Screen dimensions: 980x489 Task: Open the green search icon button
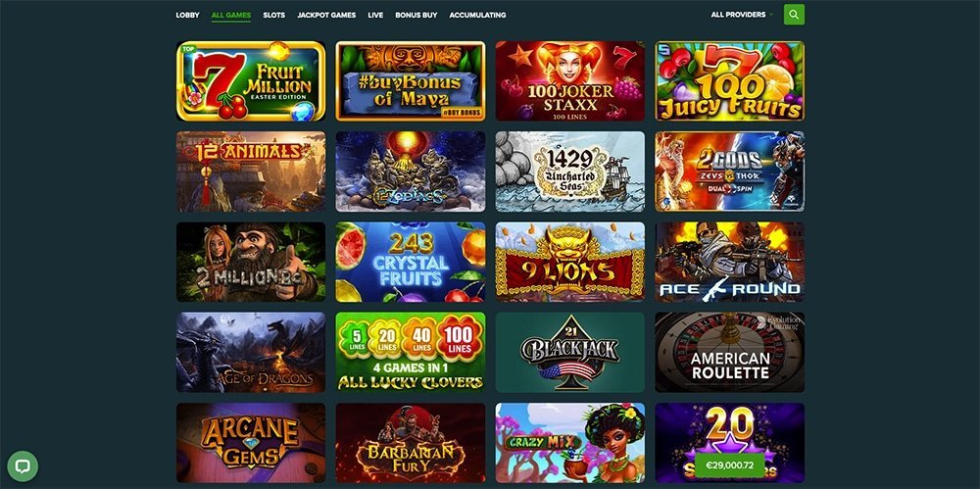coord(794,15)
